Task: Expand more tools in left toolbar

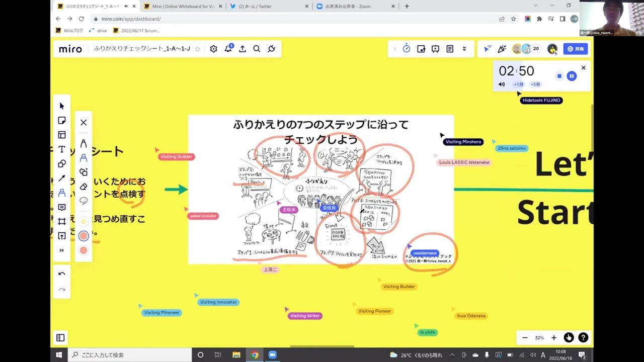Action: 62,250
